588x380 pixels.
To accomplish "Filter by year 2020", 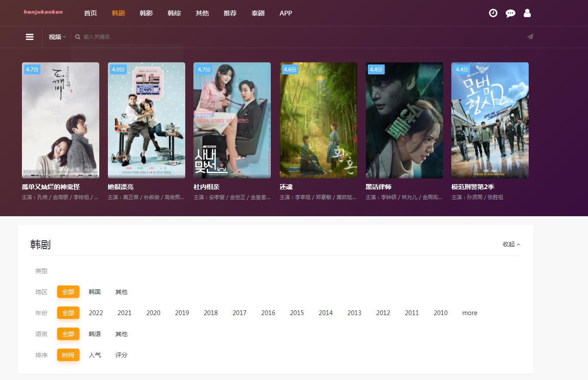I will [x=153, y=313].
